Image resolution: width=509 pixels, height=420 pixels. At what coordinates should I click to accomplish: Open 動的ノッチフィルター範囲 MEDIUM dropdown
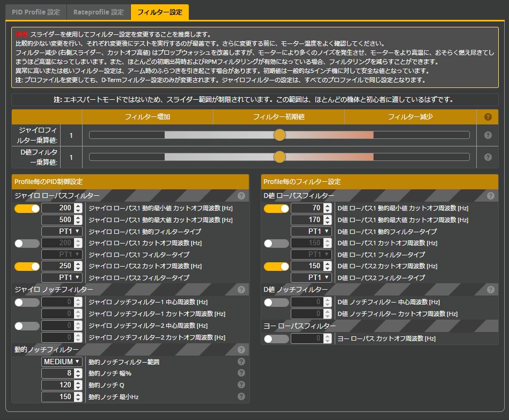[x=62, y=362]
